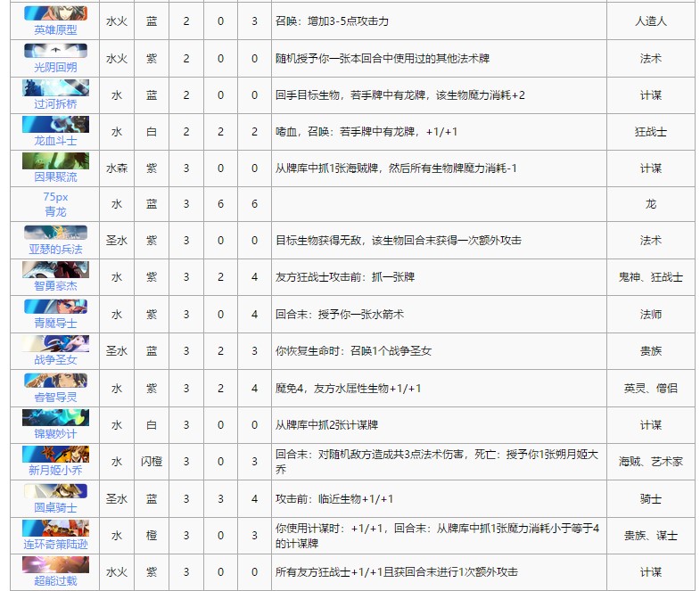Open the 新月姬小乔 name link

(55, 470)
